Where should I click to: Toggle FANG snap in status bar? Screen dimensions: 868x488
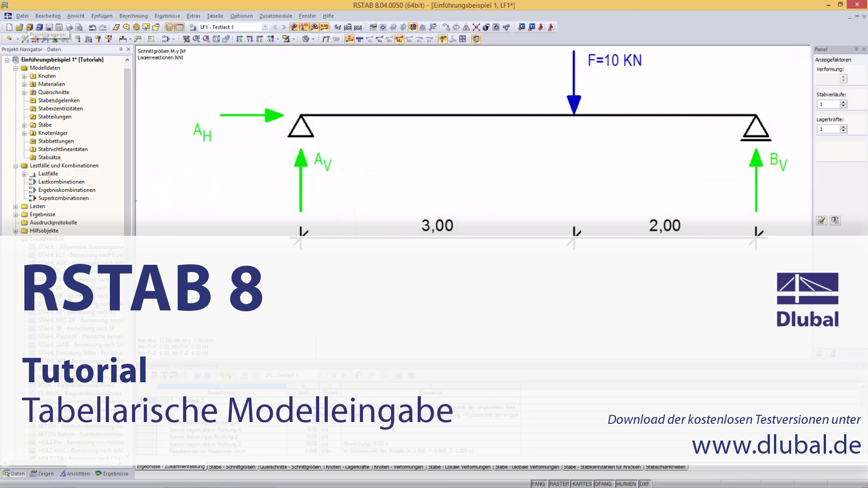pyautogui.click(x=538, y=484)
